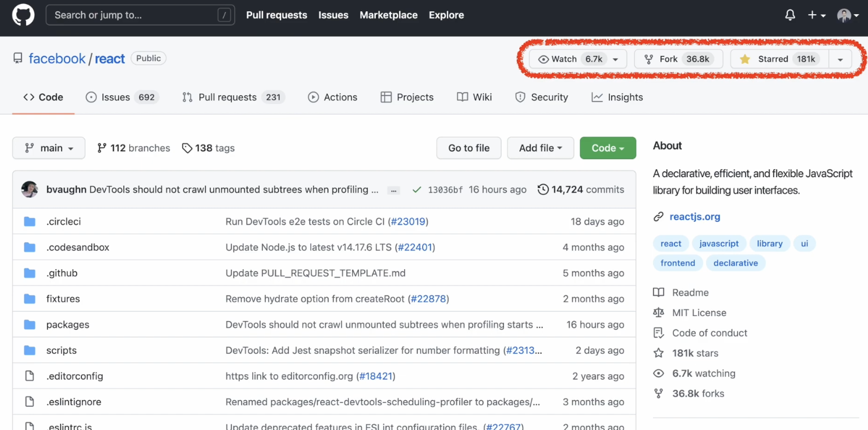Expand the star lists dropdown arrow
The height and width of the screenshot is (430, 868).
coord(840,59)
